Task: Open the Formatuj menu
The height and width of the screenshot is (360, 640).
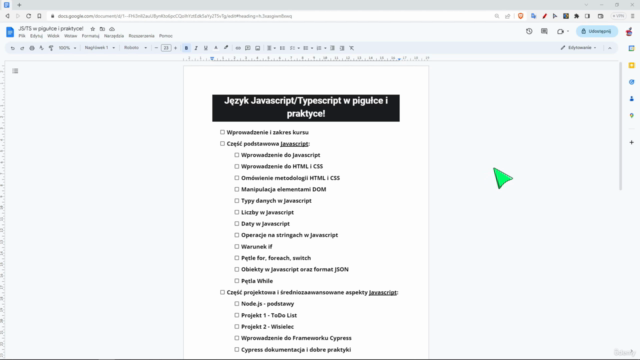Action: pyautogui.click(x=90, y=36)
